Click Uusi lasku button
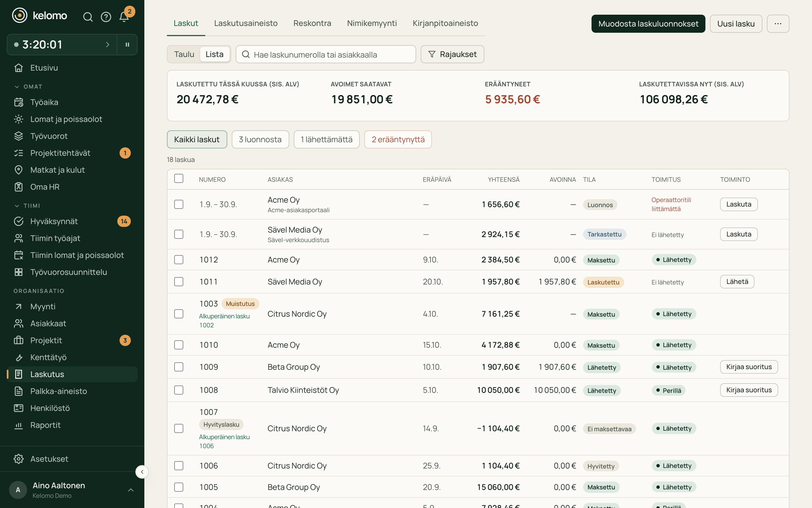Screen dimensions: 812x508 point(736,23)
